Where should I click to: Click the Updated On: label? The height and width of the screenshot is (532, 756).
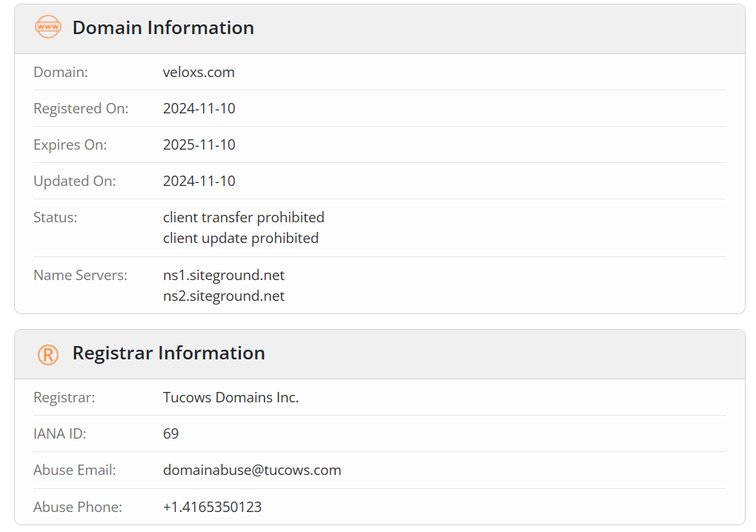tap(75, 182)
